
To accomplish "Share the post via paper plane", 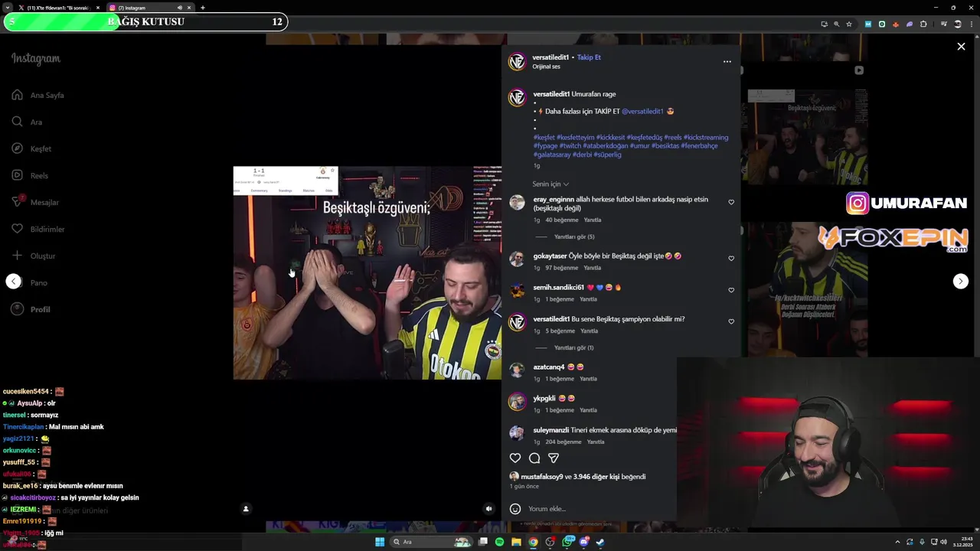I will point(554,458).
